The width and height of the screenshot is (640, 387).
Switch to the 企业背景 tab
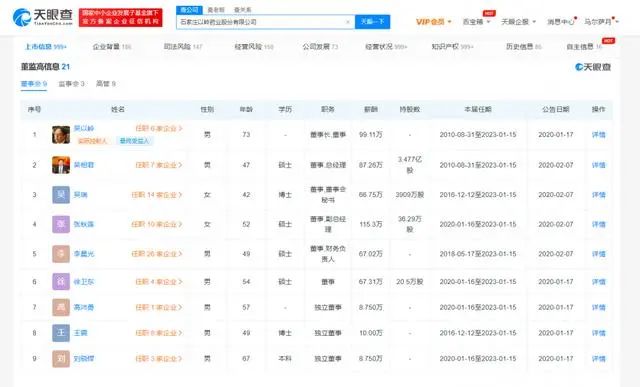click(x=112, y=47)
